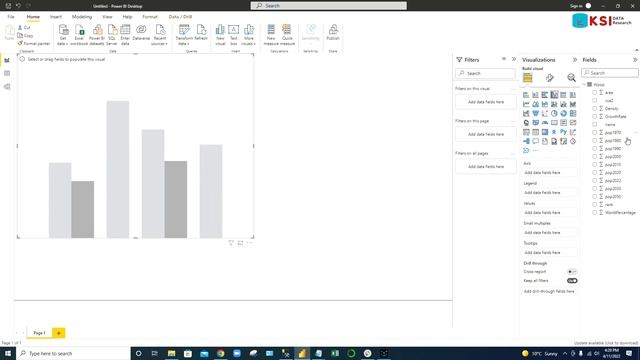Select the map globe visual
The height and width of the screenshot is (360, 640).
(x=526, y=123)
